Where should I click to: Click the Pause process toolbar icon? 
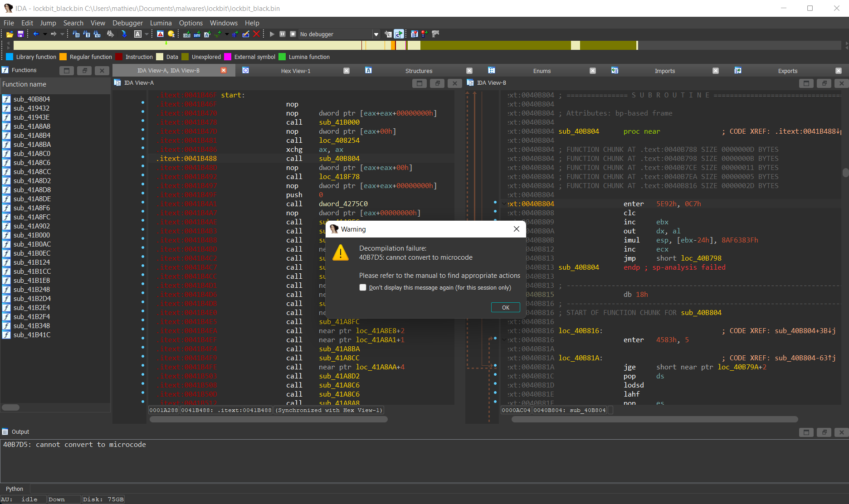(x=282, y=34)
